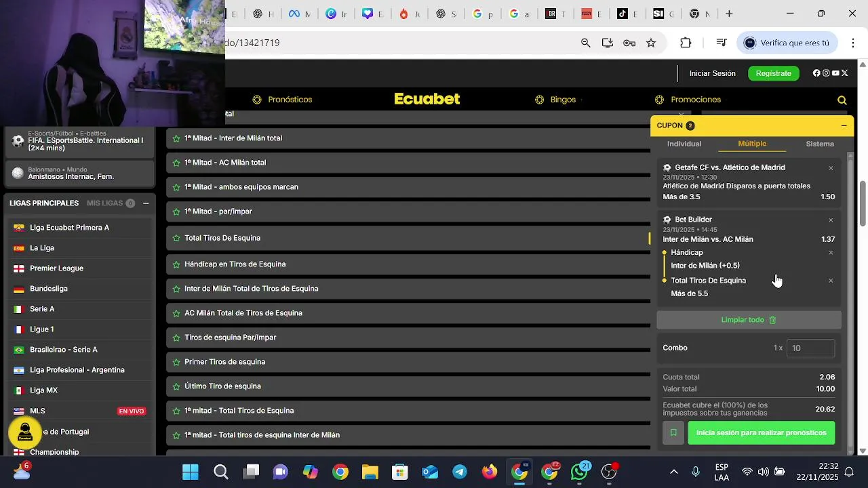
Task: Remove Total Tiros De Esquina leg from Bet Builder
Action: 831,281
